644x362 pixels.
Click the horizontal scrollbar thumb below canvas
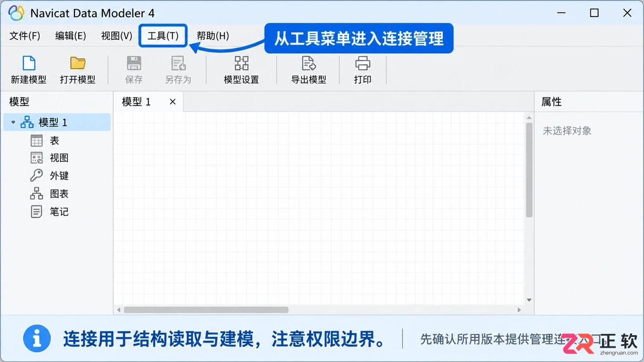click(x=206, y=310)
